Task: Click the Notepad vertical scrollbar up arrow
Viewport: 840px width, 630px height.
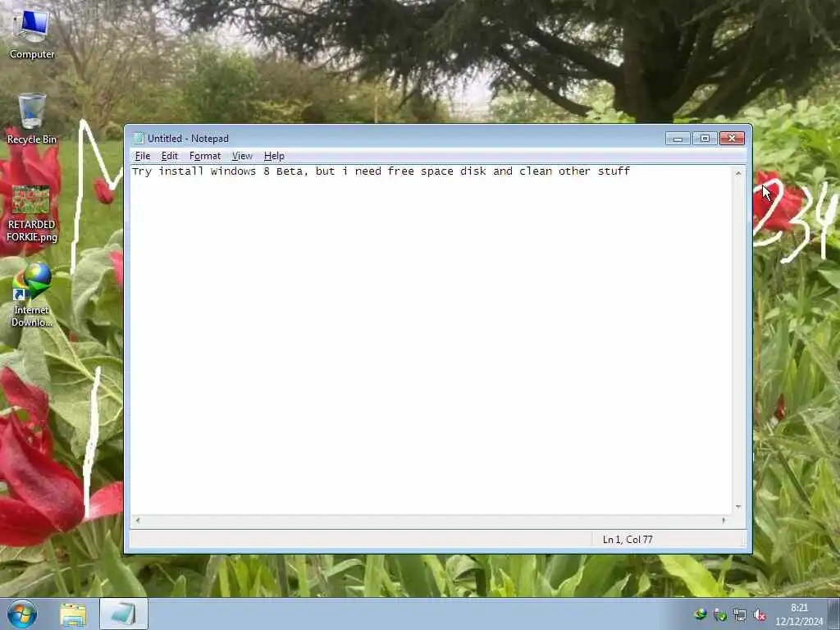Action: [x=738, y=173]
